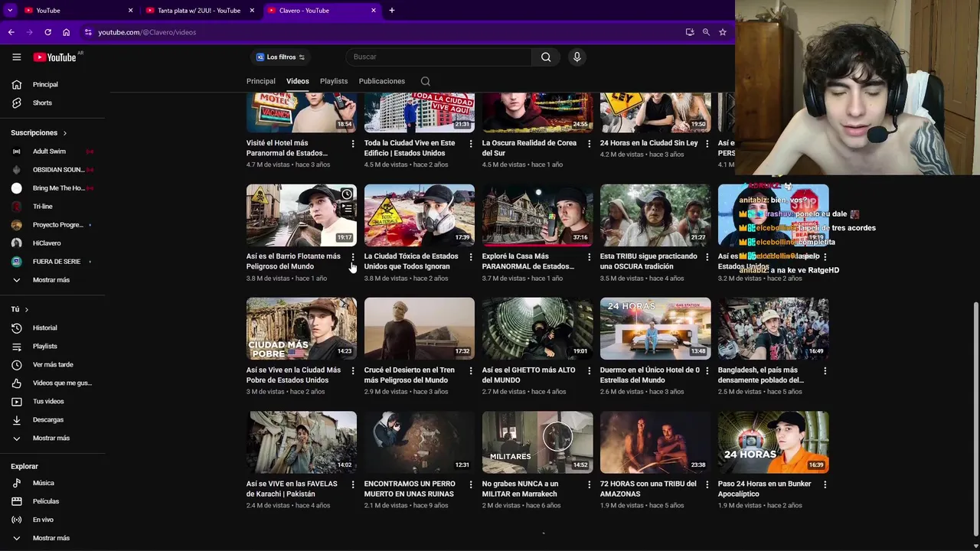Expand Mostrar más under Suscripciones
This screenshot has width=980, height=551.
click(x=53, y=280)
